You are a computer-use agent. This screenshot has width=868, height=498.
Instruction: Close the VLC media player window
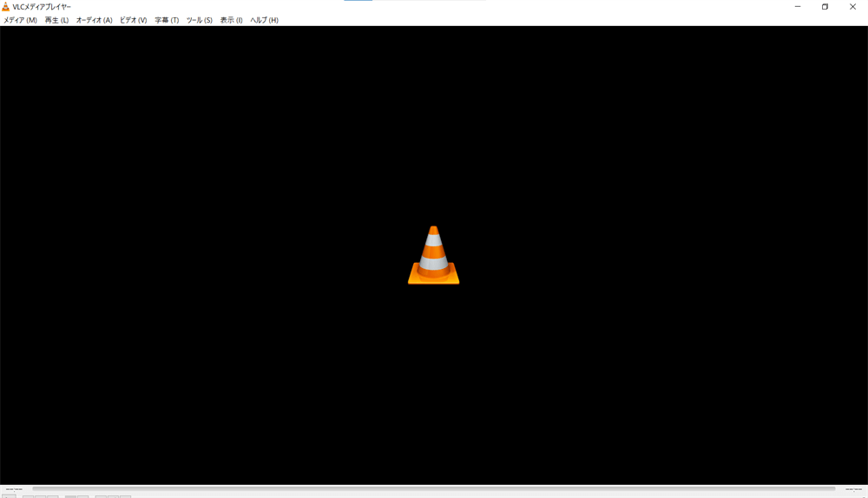coord(852,7)
